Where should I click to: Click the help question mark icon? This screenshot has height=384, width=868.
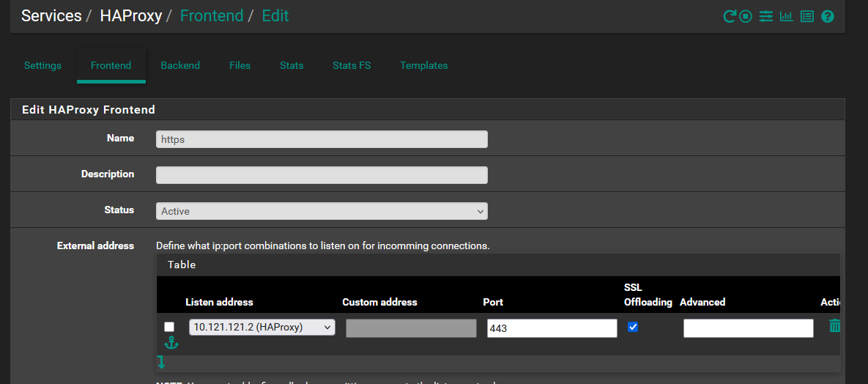point(828,16)
